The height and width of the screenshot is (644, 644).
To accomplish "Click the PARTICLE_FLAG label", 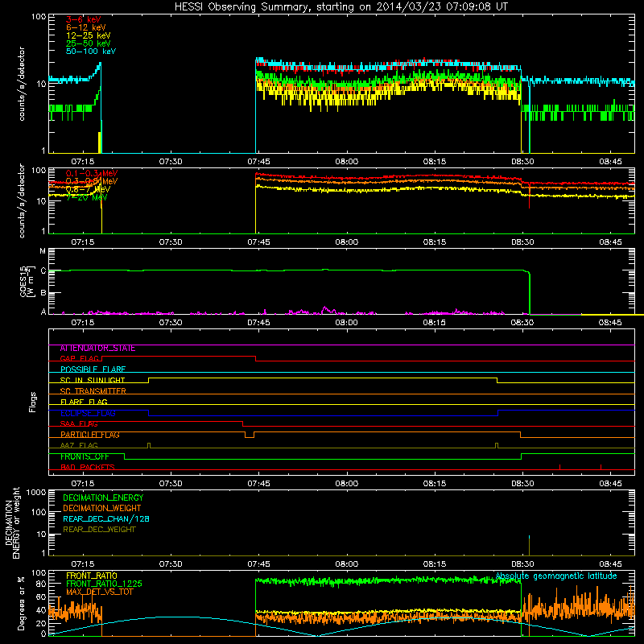I will [90, 435].
